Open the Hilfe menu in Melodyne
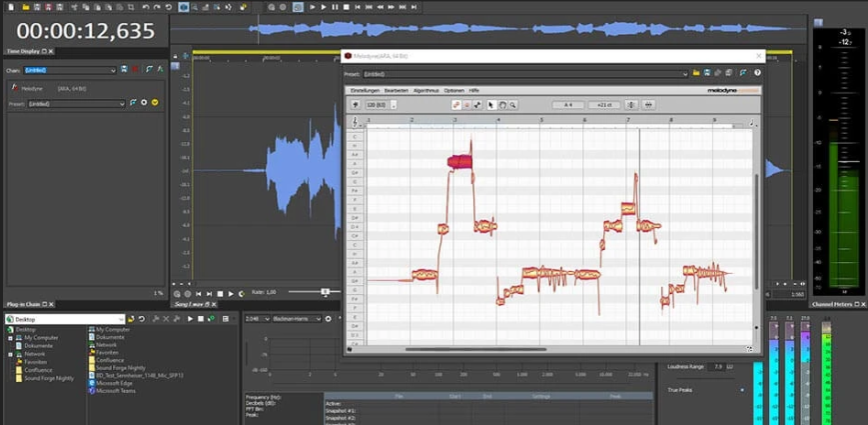Viewport: 868px width, 425px height. pyautogui.click(x=473, y=91)
